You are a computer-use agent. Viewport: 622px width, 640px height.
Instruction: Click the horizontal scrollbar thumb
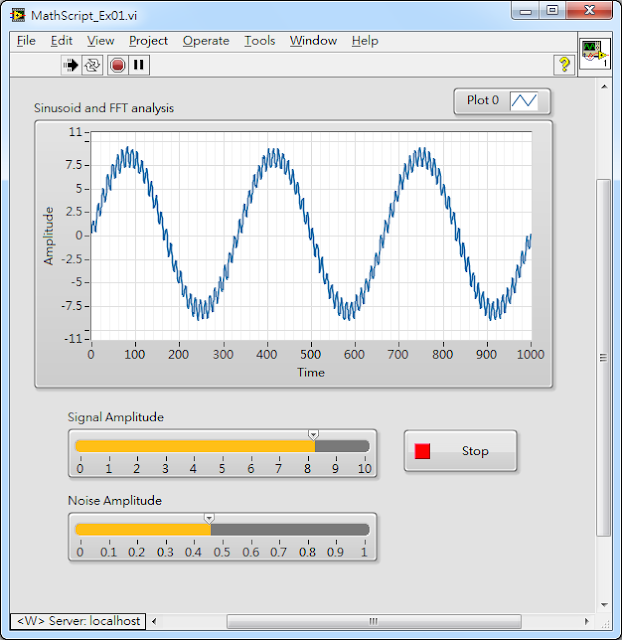[x=374, y=621]
